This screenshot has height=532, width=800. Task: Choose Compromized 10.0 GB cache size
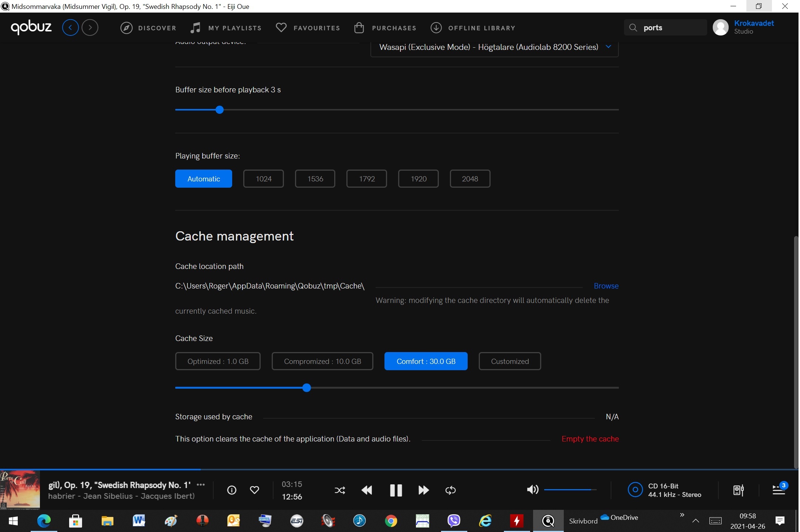(322, 361)
